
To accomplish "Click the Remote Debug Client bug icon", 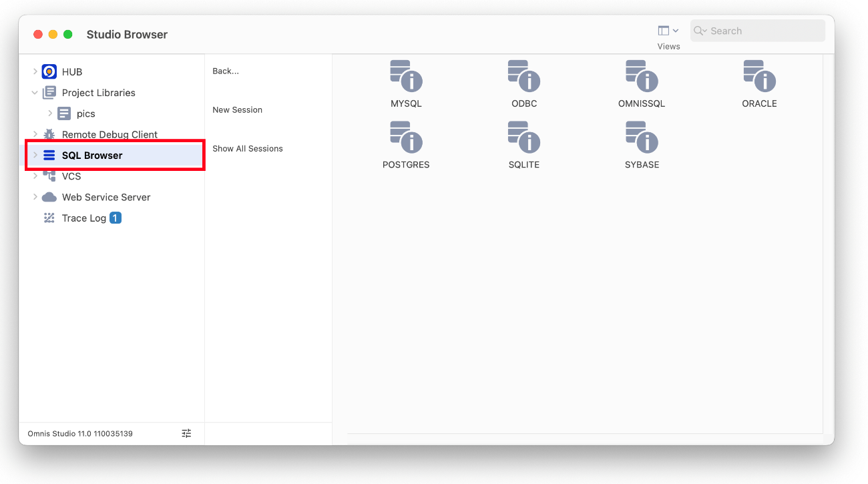I will (x=49, y=134).
